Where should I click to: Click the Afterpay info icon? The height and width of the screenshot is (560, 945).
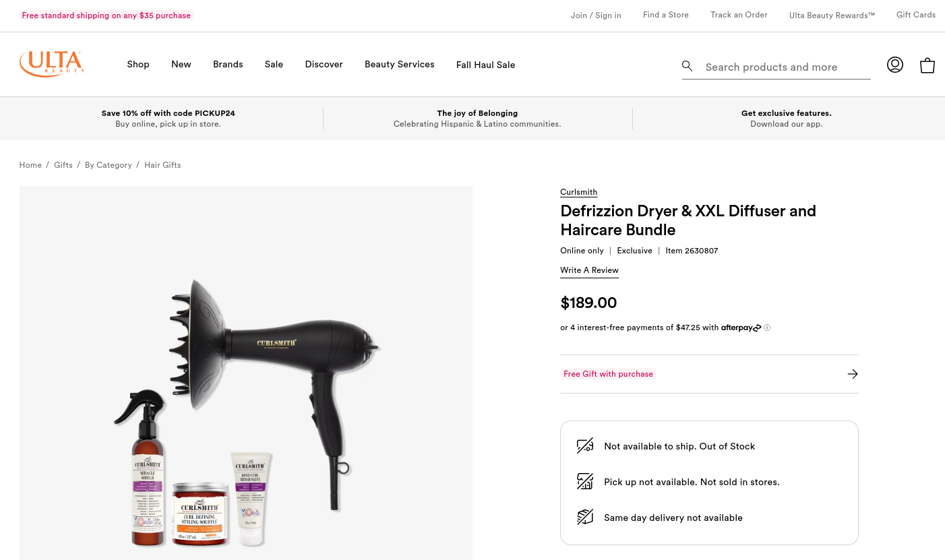click(767, 328)
